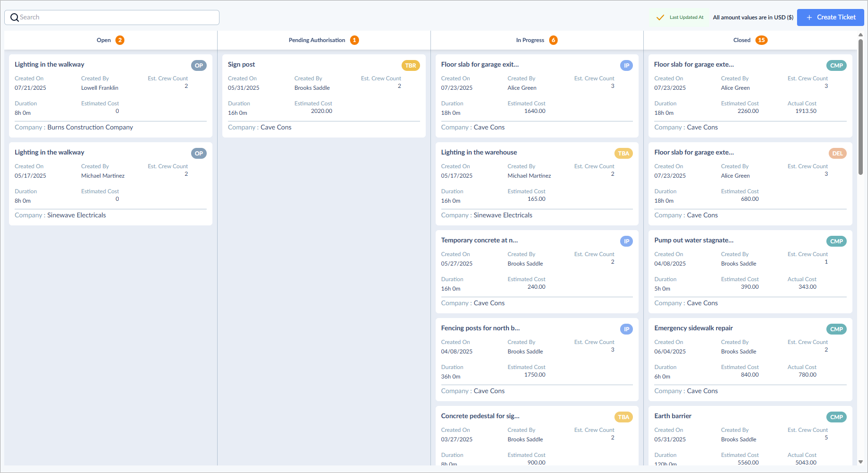868x473 pixels.
Task: Click the TBR badge on Sign post ticket
Action: coord(411,66)
